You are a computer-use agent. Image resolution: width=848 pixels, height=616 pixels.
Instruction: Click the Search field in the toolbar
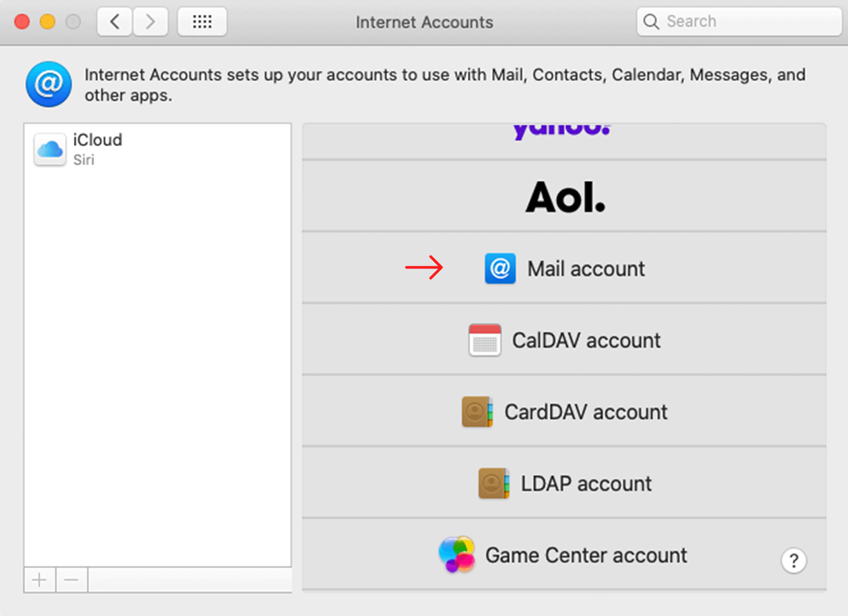point(739,21)
